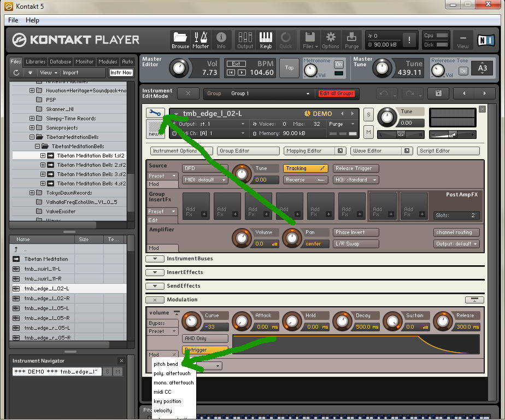This screenshot has width=505, height=420.
Task: Mute the instrument with M button
Action: coord(368,132)
